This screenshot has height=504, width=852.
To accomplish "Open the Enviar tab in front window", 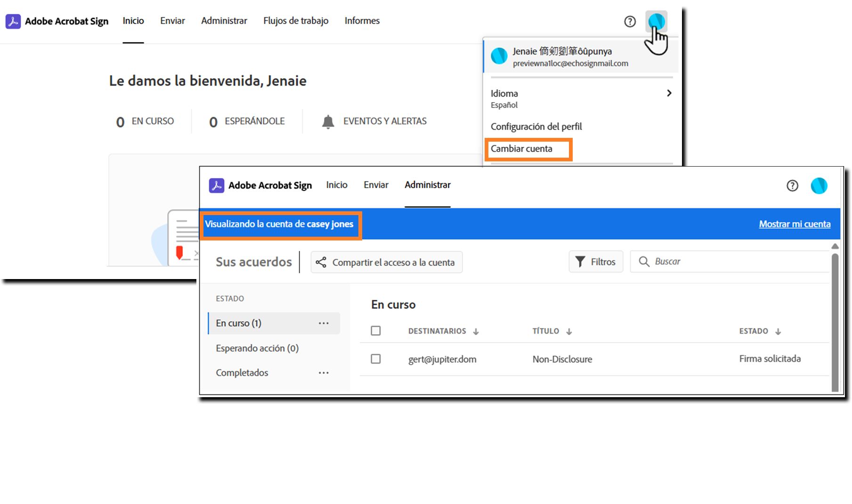I will point(376,185).
